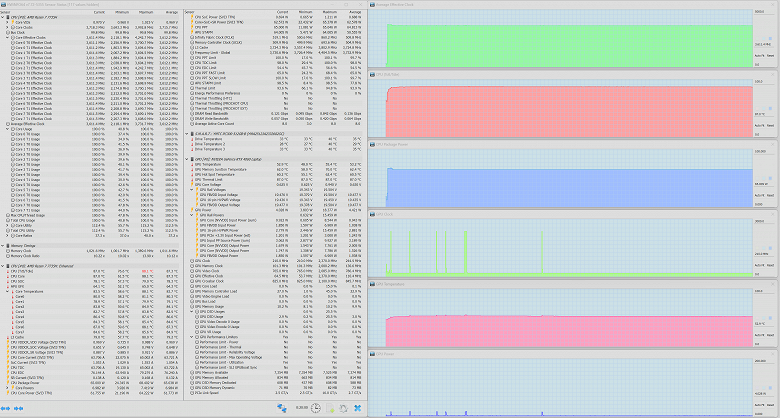Click Reset in Average Effective Clock graph
Viewport: 780px width, 418px height.
pyautogui.click(x=770, y=56)
